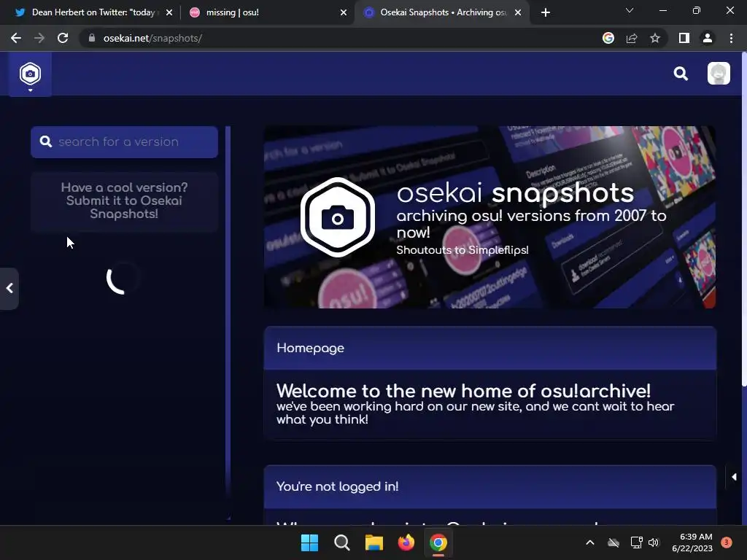Viewport: 747px width, 560px height.
Task: Expand the right side panel triangle arrow
Action: point(734,477)
